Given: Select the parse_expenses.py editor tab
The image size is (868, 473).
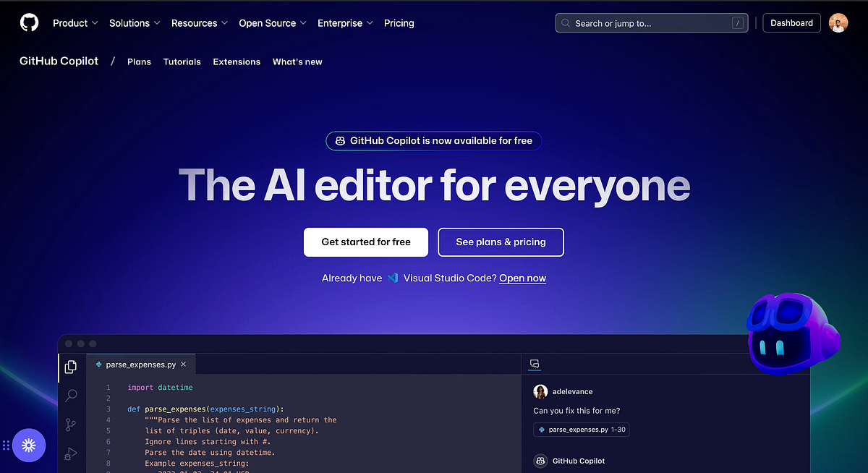Looking at the screenshot, I should coord(141,365).
